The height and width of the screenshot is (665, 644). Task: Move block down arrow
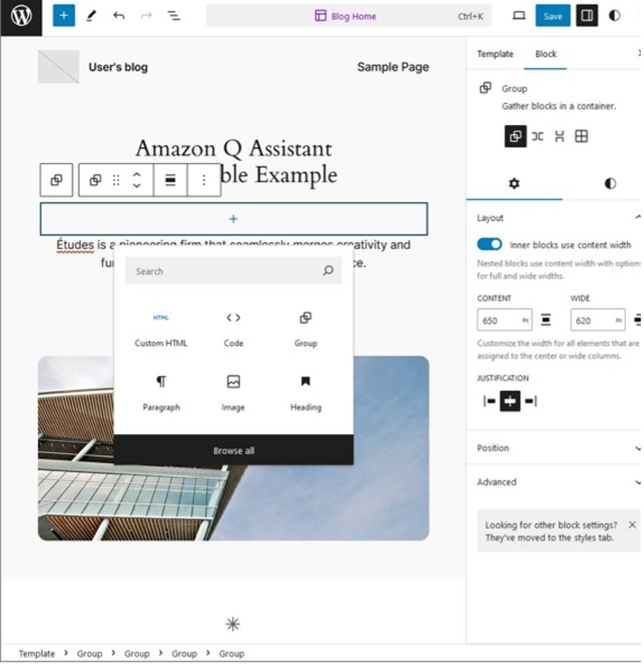(x=137, y=186)
